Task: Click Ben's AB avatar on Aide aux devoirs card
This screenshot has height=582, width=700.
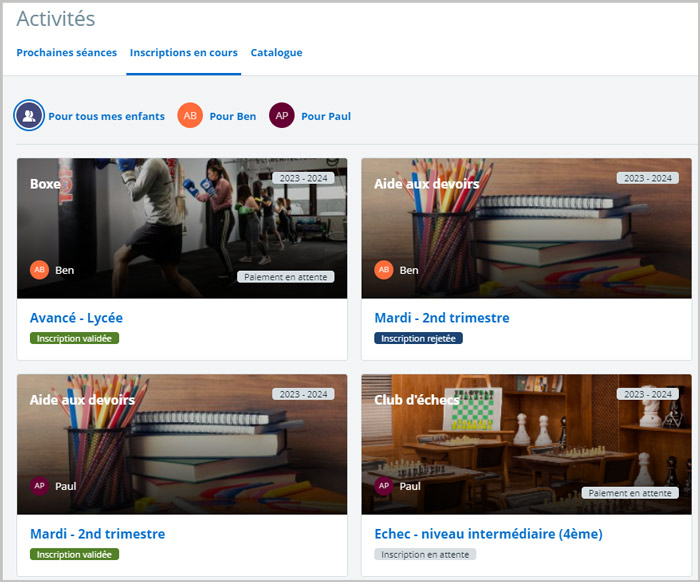Action: [x=384, y=270]
